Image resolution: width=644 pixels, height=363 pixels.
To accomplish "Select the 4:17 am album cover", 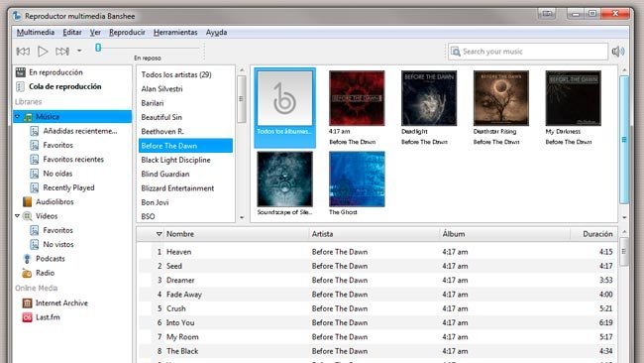I will (x=357, y=98).
